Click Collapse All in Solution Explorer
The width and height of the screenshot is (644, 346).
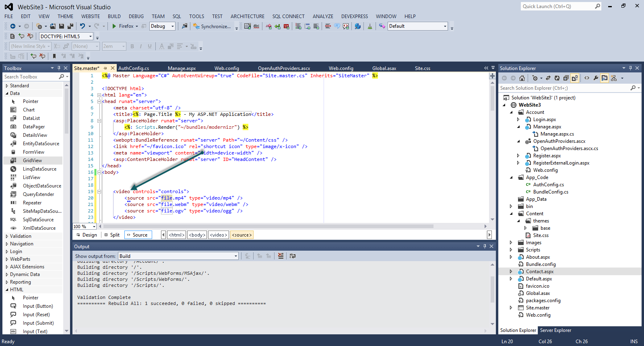pyautogui.click(x=566, y=78)
